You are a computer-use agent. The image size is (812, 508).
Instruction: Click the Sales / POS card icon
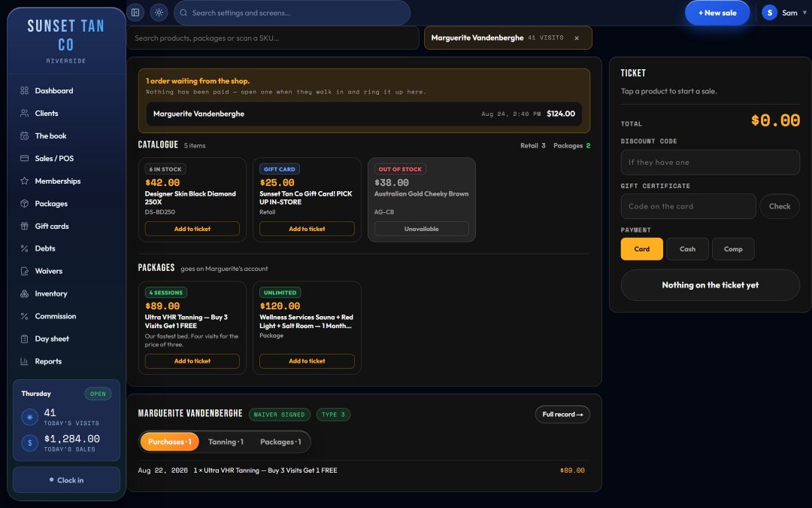click(24, 158)
